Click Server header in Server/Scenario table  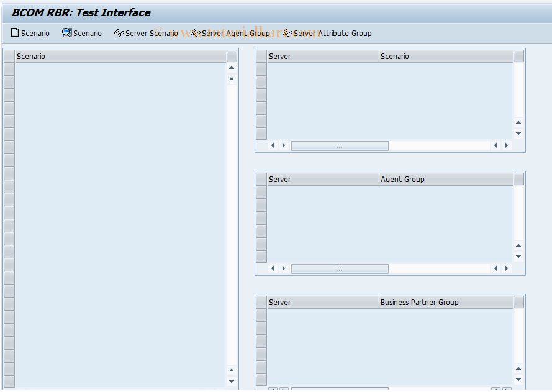coord(323,57)
